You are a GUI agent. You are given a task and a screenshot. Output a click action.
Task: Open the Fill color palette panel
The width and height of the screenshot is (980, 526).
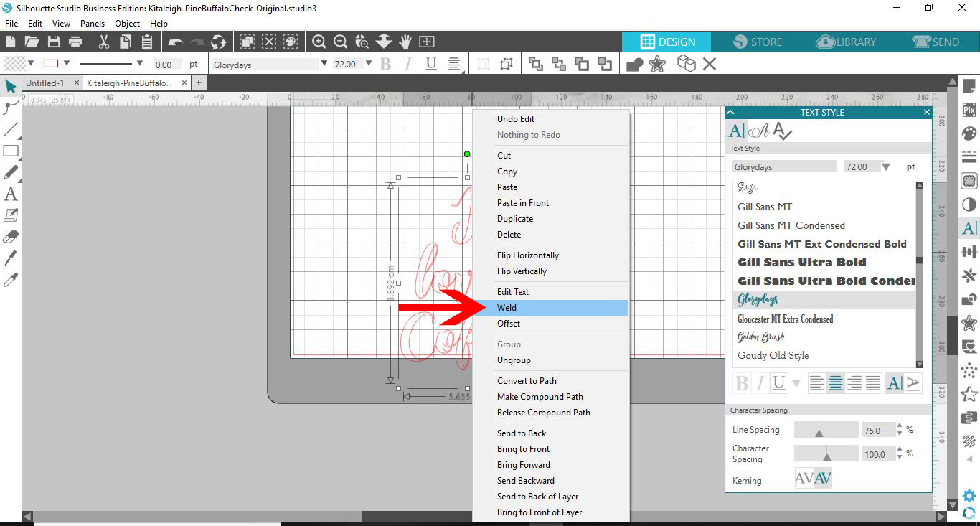click(x=969, y=133)
